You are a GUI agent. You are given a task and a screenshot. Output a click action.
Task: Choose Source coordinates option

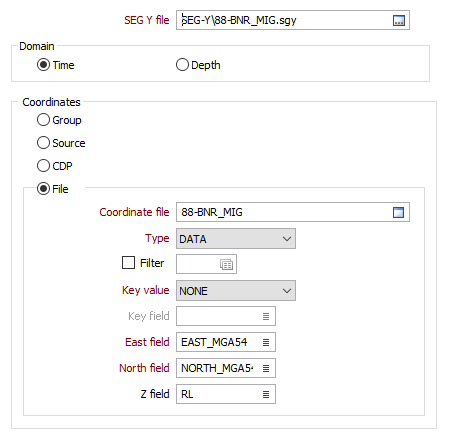tap(43, 143)
